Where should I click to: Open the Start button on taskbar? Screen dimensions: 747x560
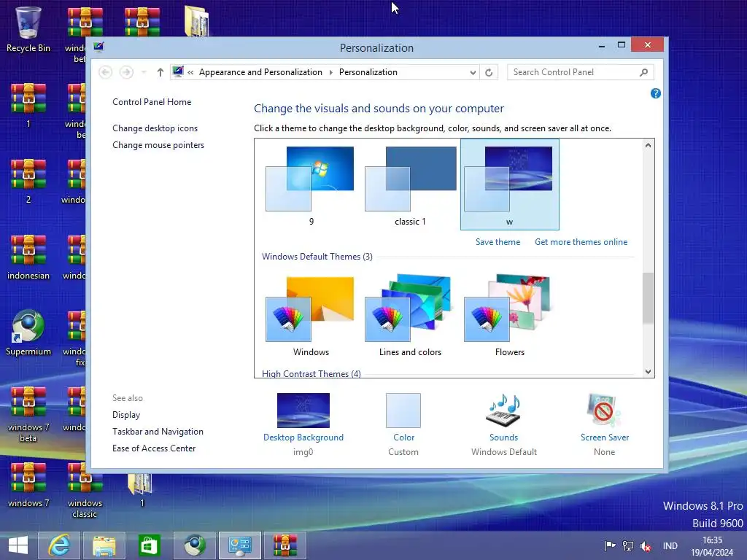tap(18, 545)
